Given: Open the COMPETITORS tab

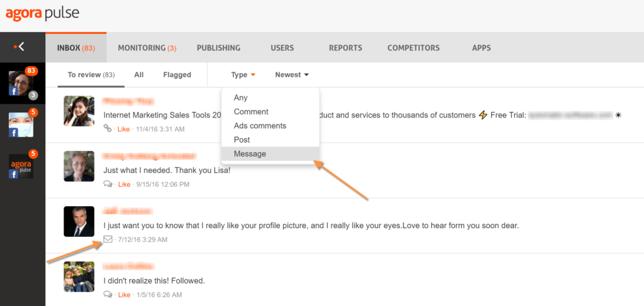Looking at the screenshot, I should click(x=413, y=48).
